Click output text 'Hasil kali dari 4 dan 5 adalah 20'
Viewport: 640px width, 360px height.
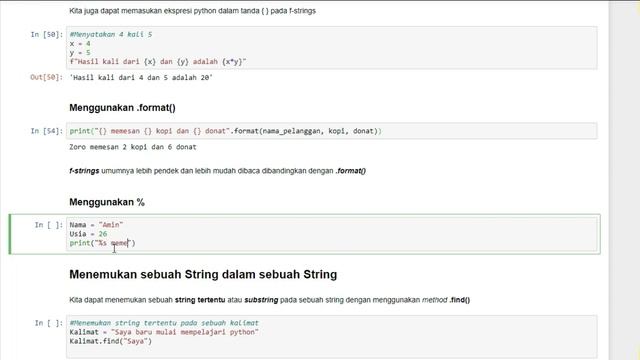pos(141,78)
